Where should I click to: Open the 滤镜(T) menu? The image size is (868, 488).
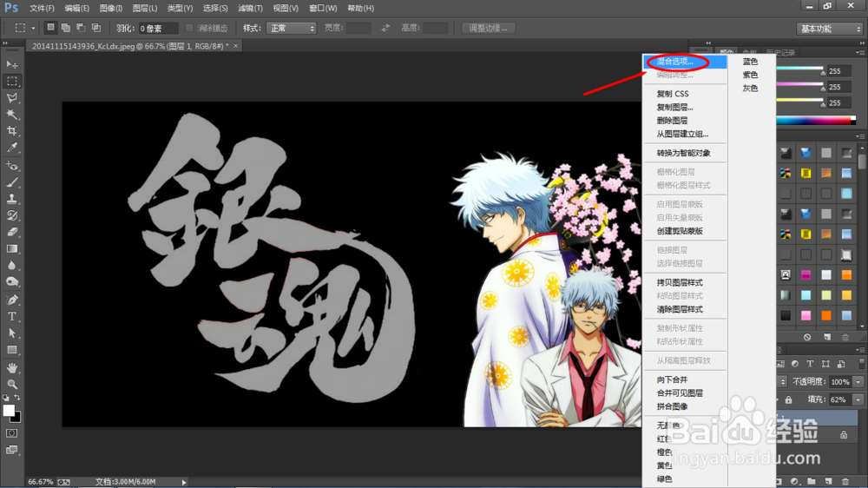pos(250,9)
